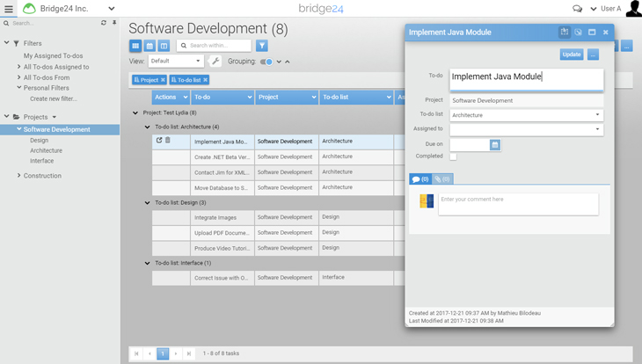Open the Actions column header menu
The width and height of the screenshot is (642, 364).
[x=185, y=97]
